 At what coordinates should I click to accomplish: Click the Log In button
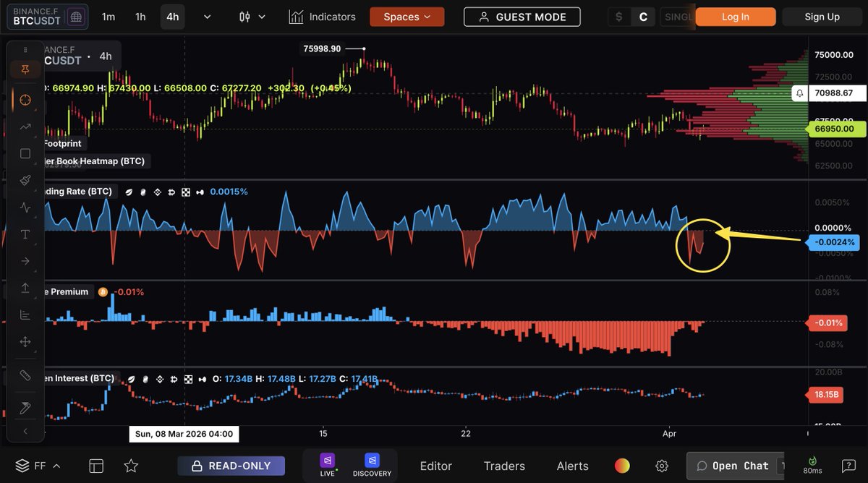[736, 17]
